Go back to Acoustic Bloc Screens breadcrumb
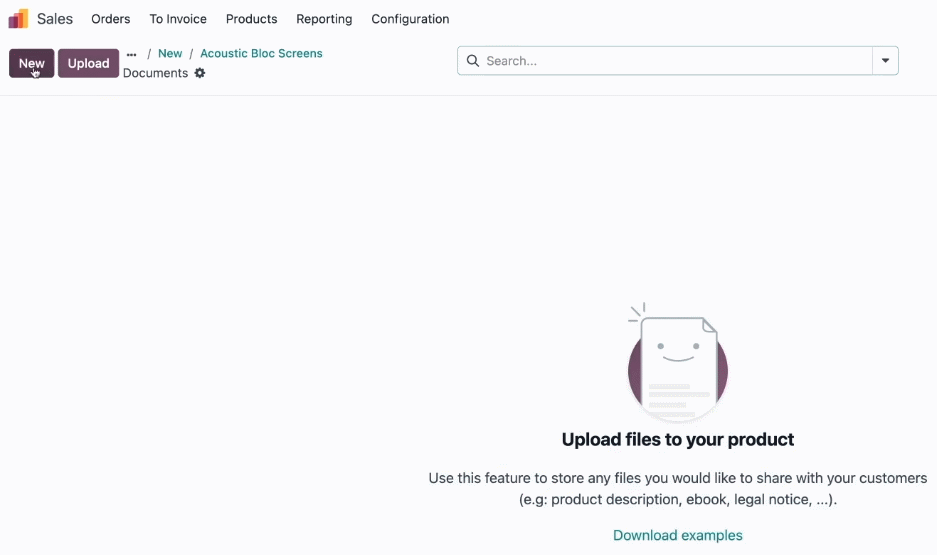Image resolution: width=937 pixels, height=555 pixels. (x=261, y=53)
